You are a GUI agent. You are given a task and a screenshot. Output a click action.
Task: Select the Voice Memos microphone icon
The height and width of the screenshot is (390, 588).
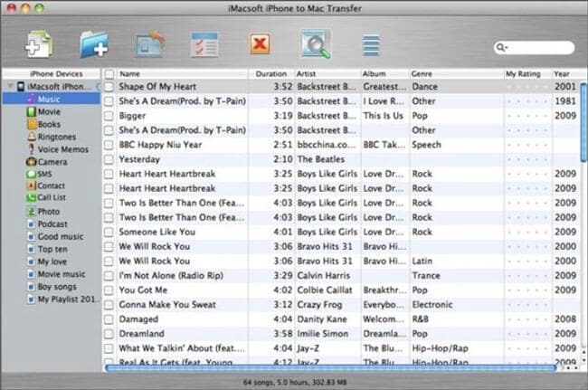(x=32, y=149)
